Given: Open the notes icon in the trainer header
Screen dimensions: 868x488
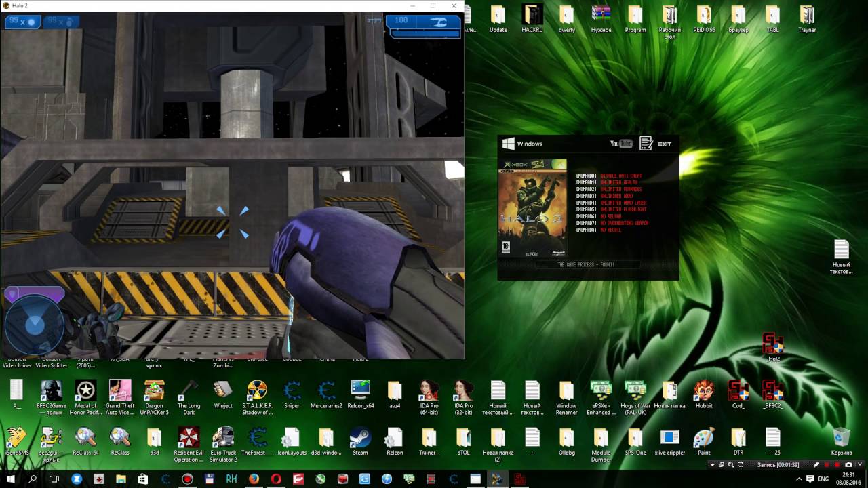Looking at the screenshot, I should [646, 143].
